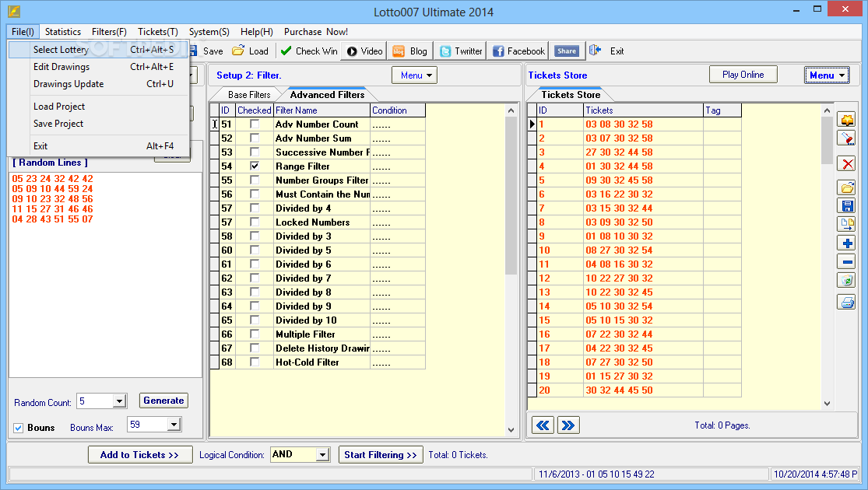
Task: Switch to the Advanced Filters tab
Action: tap(327, 95)
